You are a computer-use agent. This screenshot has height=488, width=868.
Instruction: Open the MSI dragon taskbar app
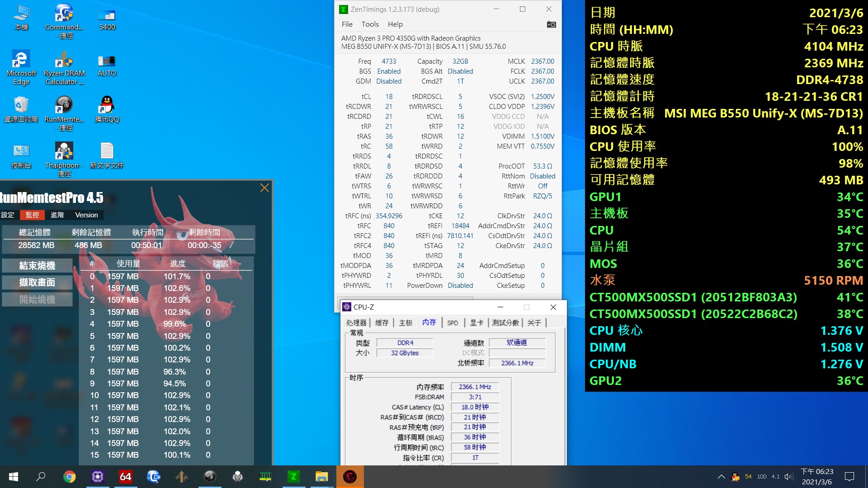click(349, 477)
